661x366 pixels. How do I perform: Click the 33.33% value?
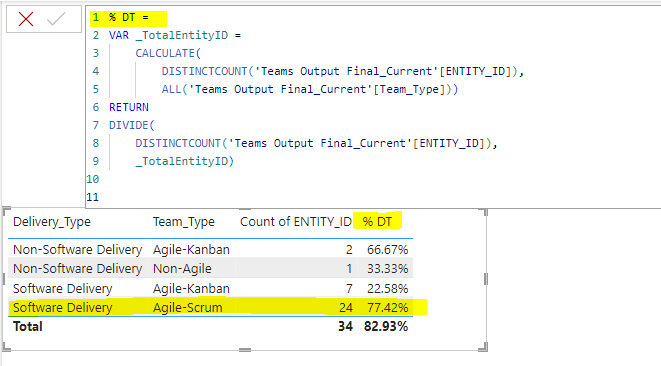point(387,269)
